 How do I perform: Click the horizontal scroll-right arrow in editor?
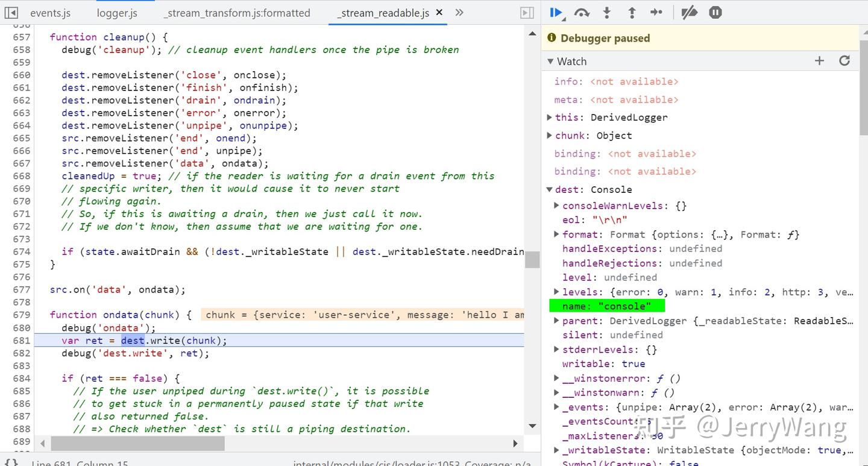point(515,444)
